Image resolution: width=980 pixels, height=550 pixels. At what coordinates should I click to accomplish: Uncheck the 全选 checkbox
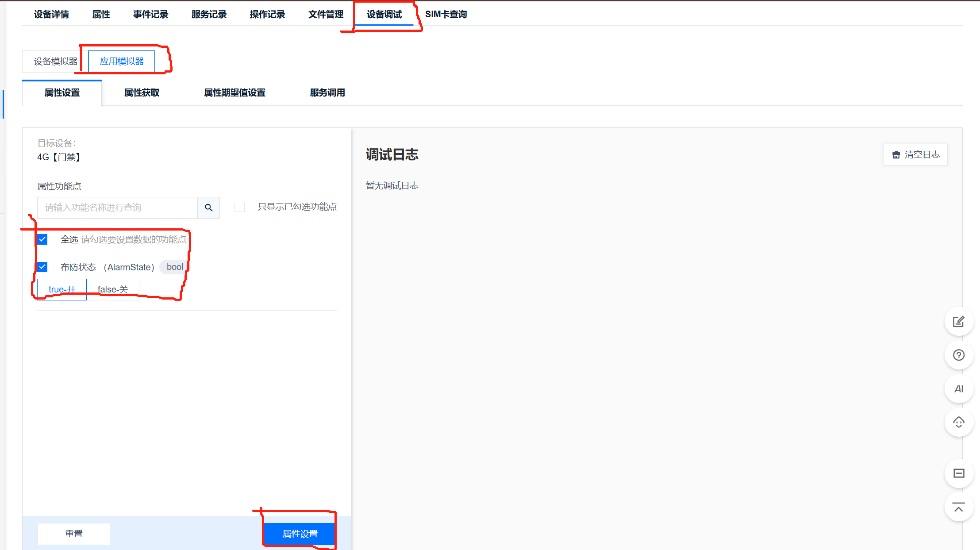(42, 239)
